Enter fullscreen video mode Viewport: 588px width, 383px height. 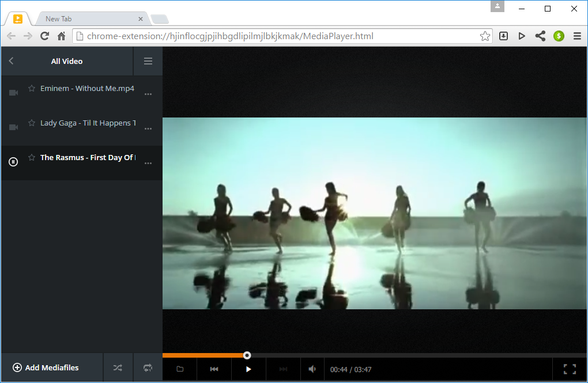(570, 369)
